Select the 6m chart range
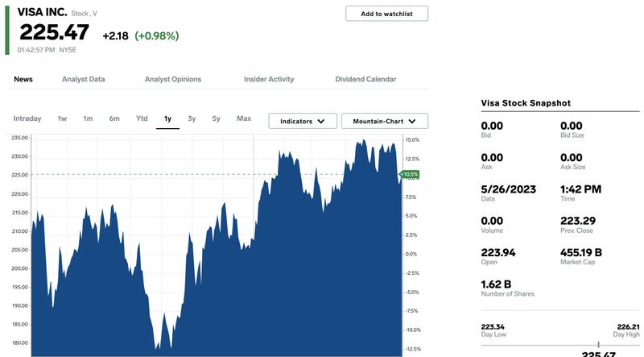Image resolution: width=644 pixels, height=357 pixels. 114,118
